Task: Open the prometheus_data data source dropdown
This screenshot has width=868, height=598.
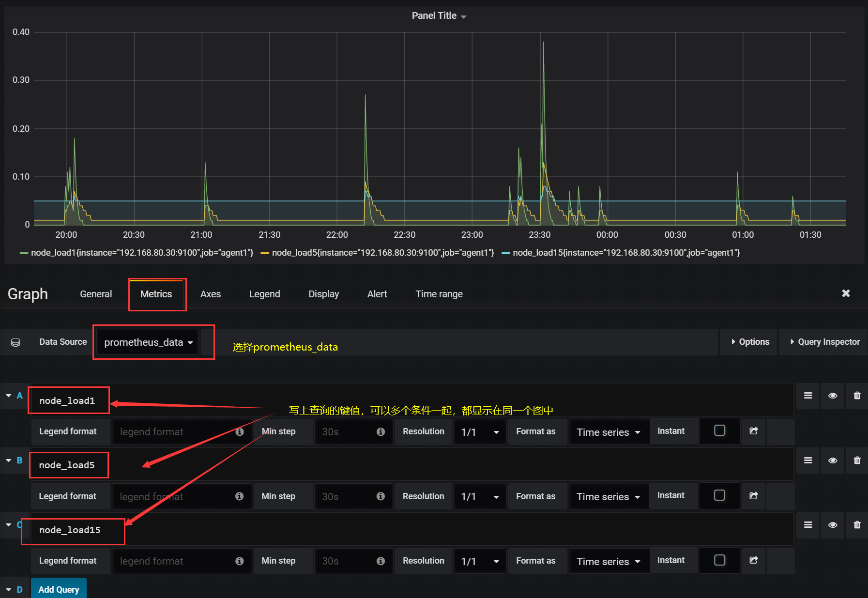Action: [148, 342]
